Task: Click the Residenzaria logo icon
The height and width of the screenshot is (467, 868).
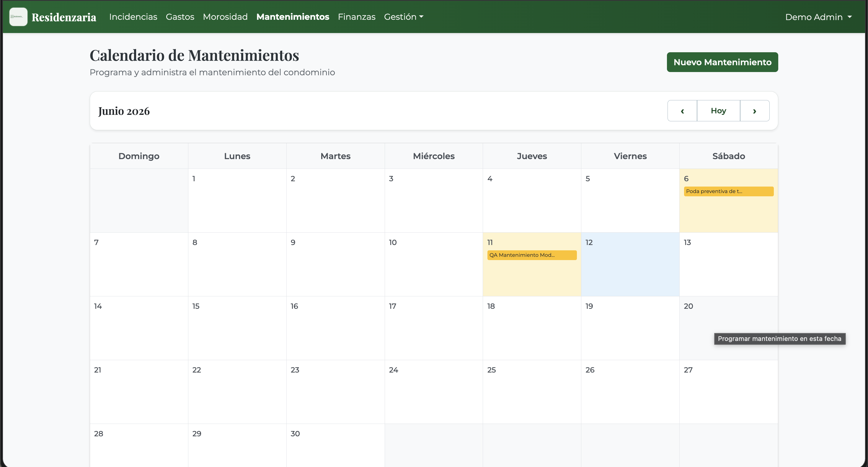Action: tap(18, 17)
